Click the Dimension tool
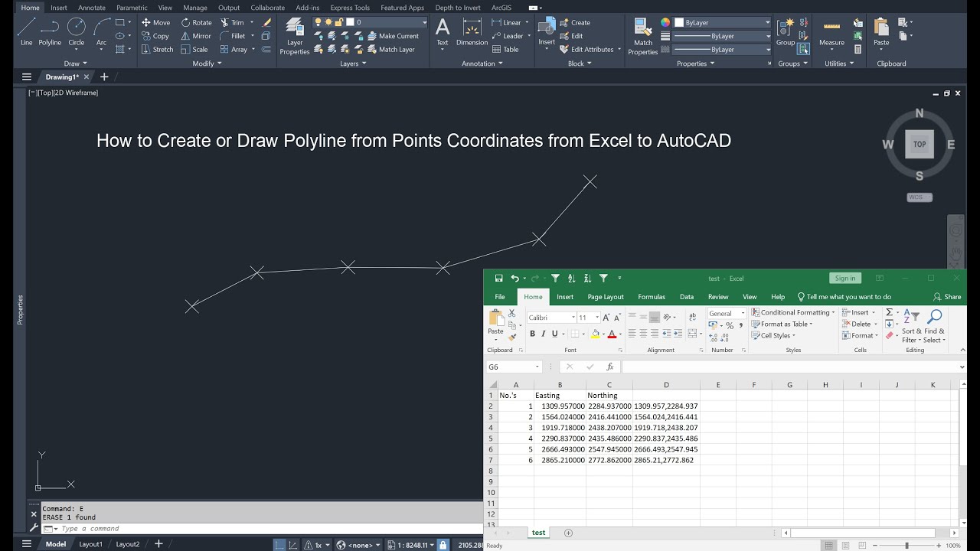The height and width of the screenshot is (551, 980). [472, 31]
